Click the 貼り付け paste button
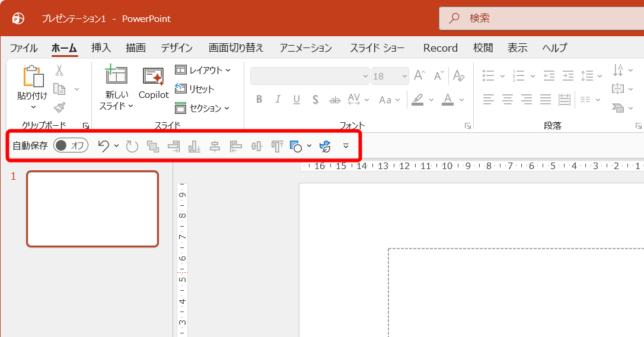This screenshot has height=337, width=644. click(33, 88)
